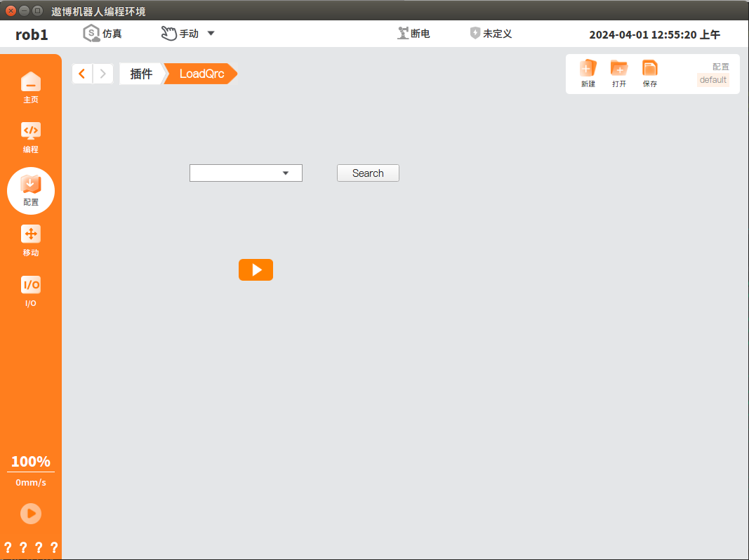Close the 遨博机器人编程环境 window
The width and height of the screenshot is (749, 560).
coord(11,11)
